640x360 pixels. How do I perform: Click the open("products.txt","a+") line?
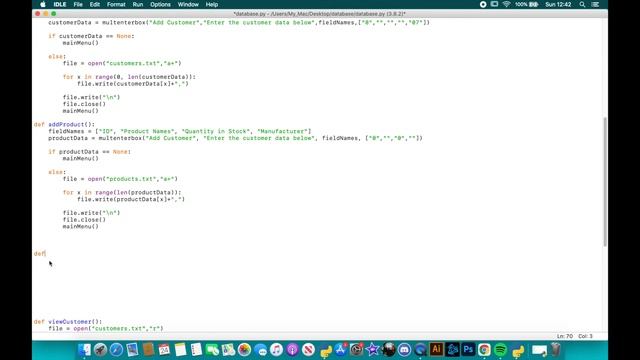(x=120, y=179)
